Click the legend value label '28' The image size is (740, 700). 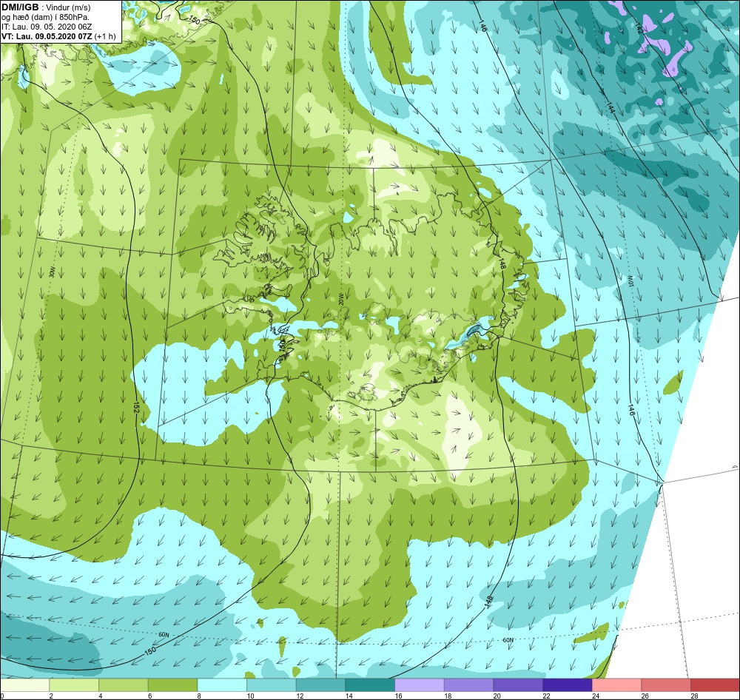pos(694,696)
